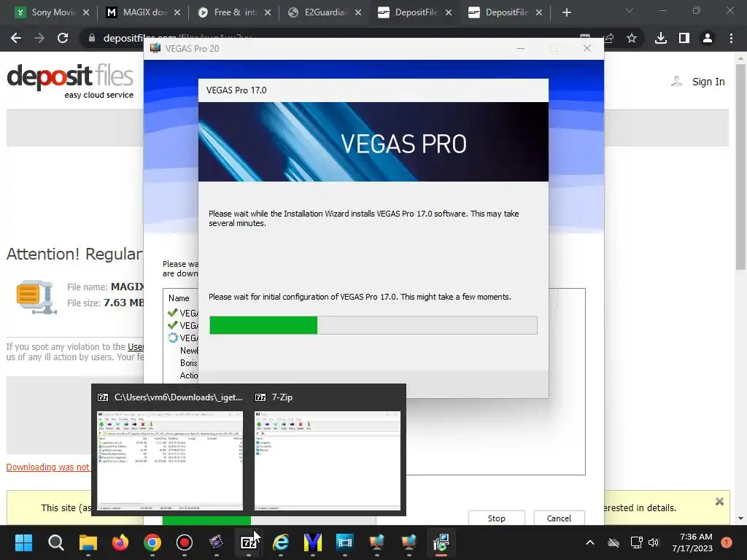Image resolution: width=747 pixels, height=560 pixels.
Task: Click the VEGAS Pro 20 download progress bar
Action: (x=269, y=521)
